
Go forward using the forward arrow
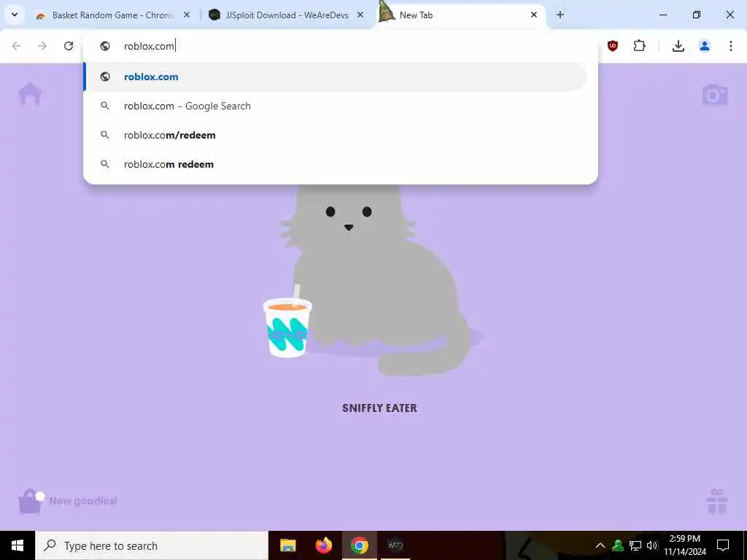pyautogui.click(x=42, y=46)
